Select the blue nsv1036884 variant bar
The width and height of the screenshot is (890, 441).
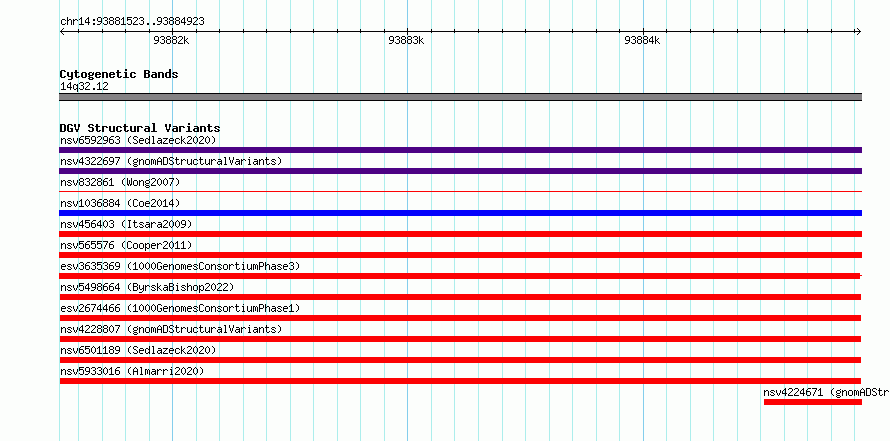(x=460, y=213)
